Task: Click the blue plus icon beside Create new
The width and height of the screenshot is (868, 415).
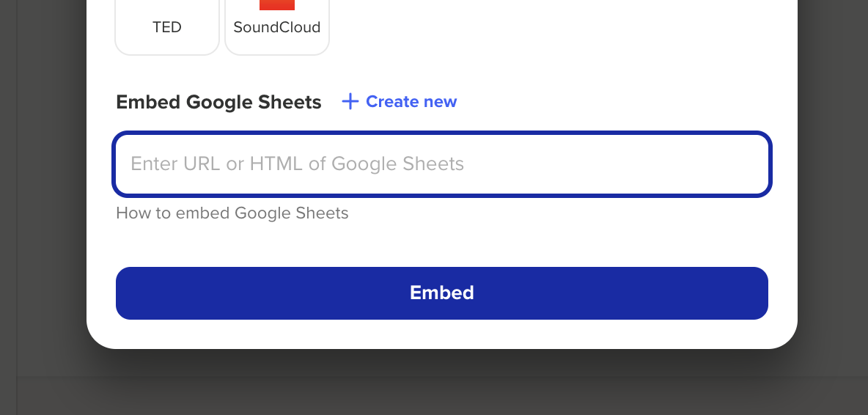Action: pos(350,102)
